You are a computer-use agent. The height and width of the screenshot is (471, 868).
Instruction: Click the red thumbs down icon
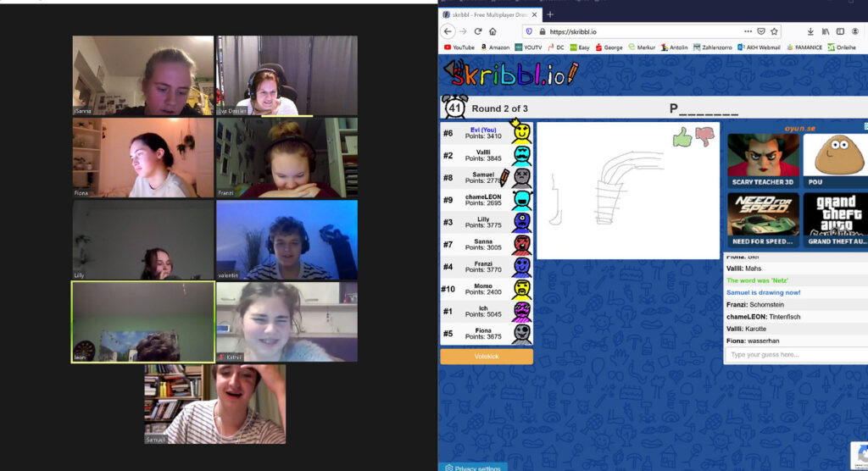tap(705, 137)
